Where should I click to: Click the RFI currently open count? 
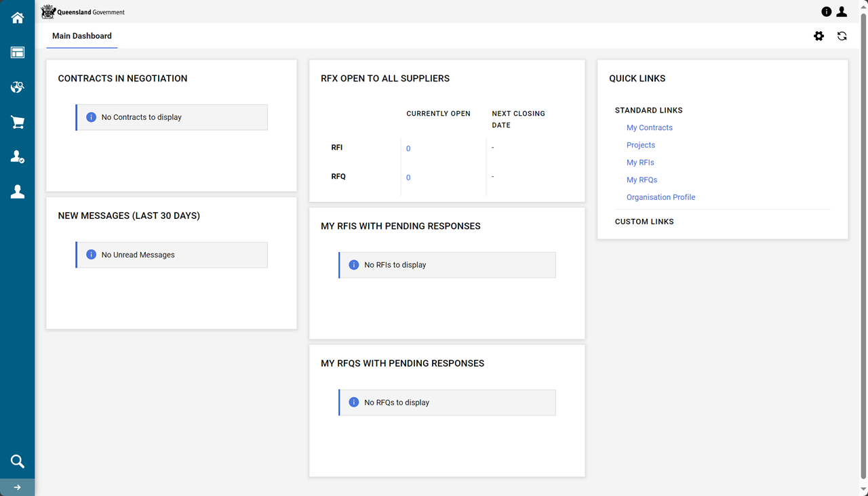point(408,148)
